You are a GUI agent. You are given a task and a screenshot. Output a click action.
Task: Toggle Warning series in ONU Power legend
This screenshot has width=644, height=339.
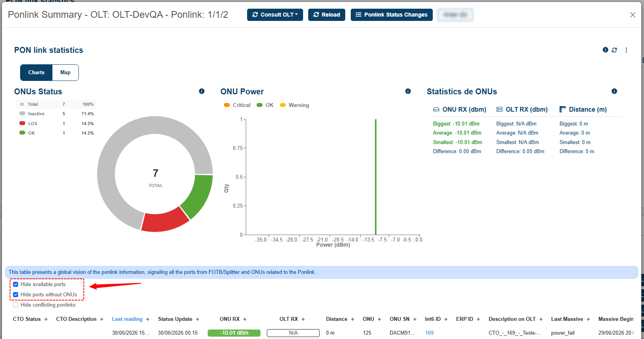[x=294, y=105]
